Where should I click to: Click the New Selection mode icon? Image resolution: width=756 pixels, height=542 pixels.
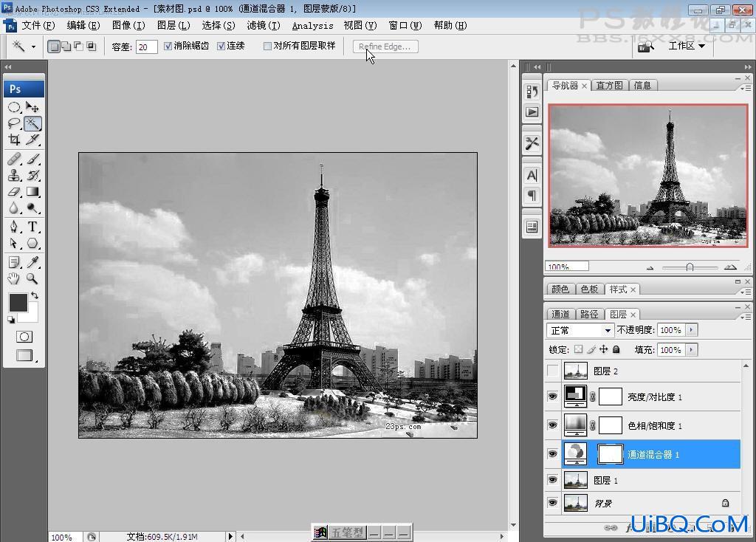pos(54,47)
